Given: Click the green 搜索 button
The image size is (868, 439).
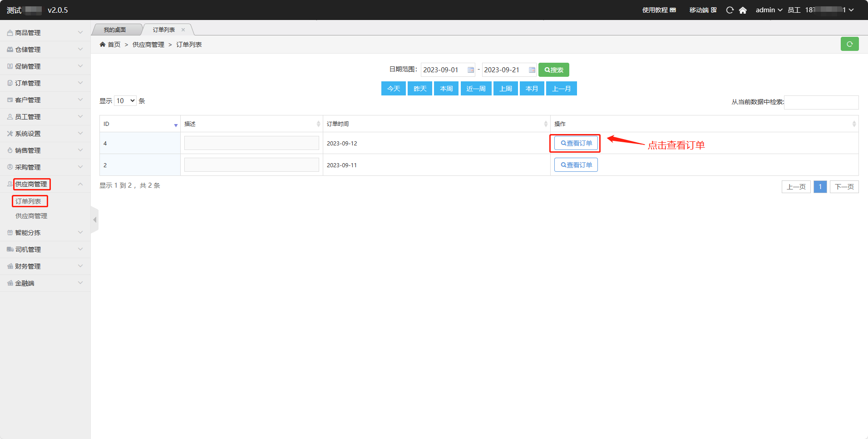Looking at the screenshot, I should [x=553, y=70].
